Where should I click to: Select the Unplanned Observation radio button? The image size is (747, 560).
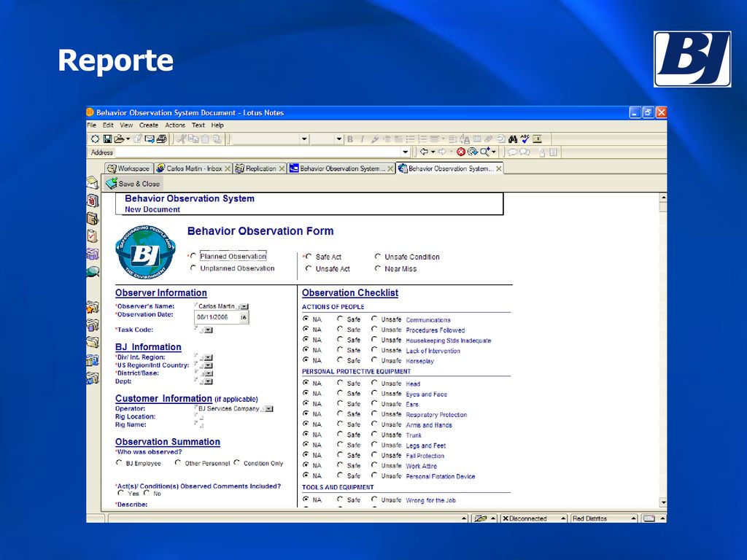(x=193, y=268)
